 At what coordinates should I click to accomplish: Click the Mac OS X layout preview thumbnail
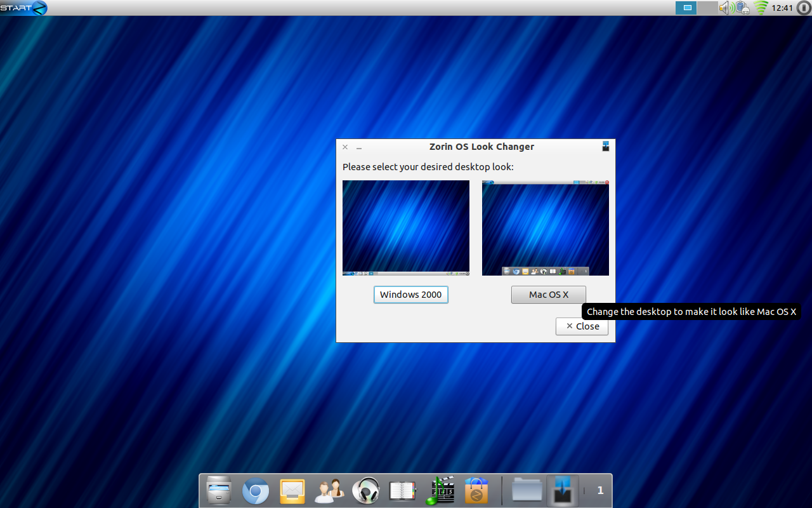click(546, 228)
